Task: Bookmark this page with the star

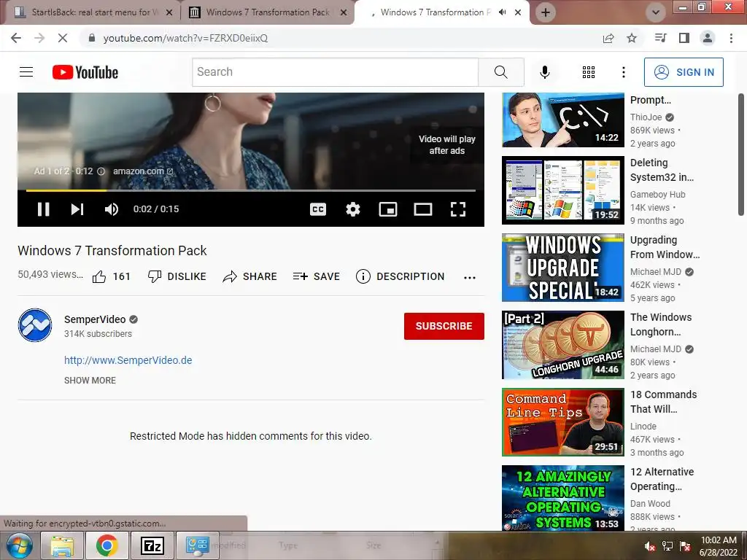Action: [632, 39]
